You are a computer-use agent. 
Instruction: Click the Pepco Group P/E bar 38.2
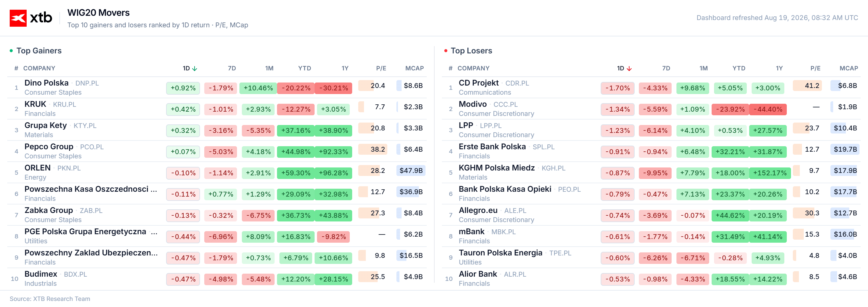click(x=373, y=150)
